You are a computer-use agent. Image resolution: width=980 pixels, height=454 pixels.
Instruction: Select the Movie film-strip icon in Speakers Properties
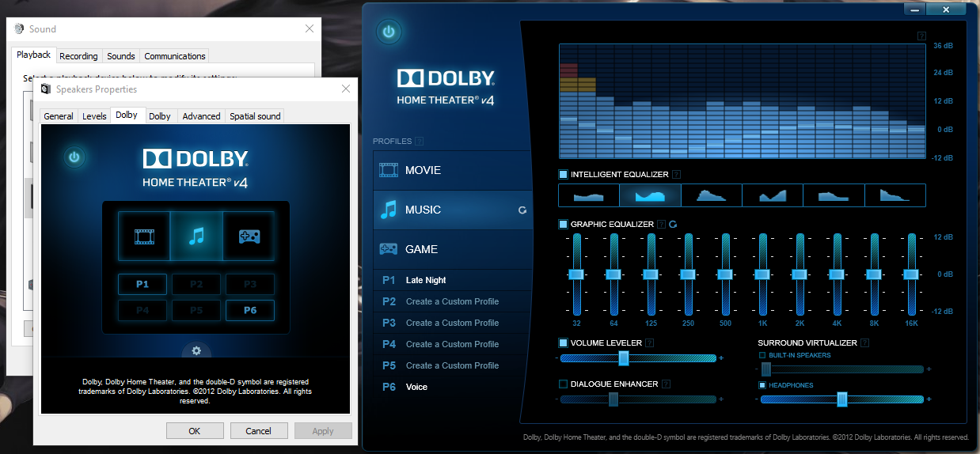[x=144, y=236]
